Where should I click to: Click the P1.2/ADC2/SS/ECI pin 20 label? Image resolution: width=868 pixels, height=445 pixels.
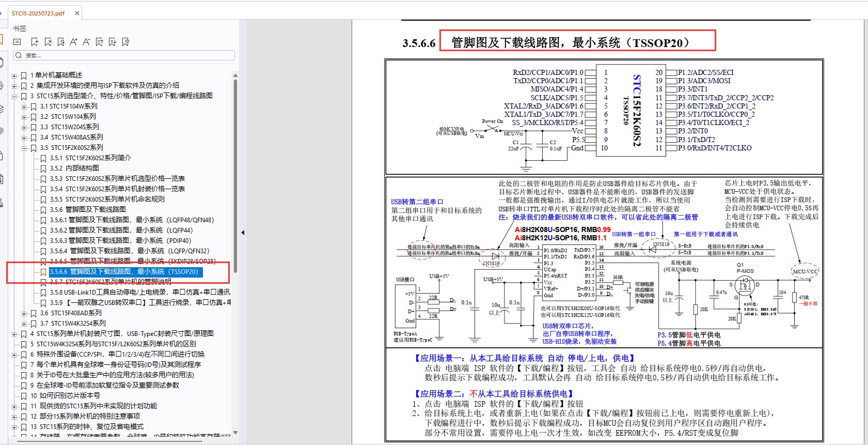pos(706,72)
